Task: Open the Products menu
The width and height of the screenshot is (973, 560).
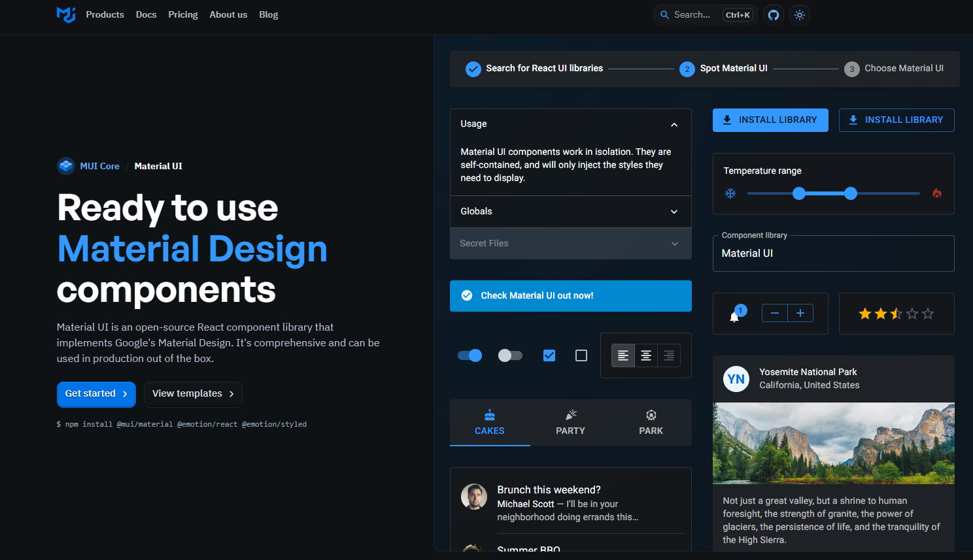Action: 105,14
